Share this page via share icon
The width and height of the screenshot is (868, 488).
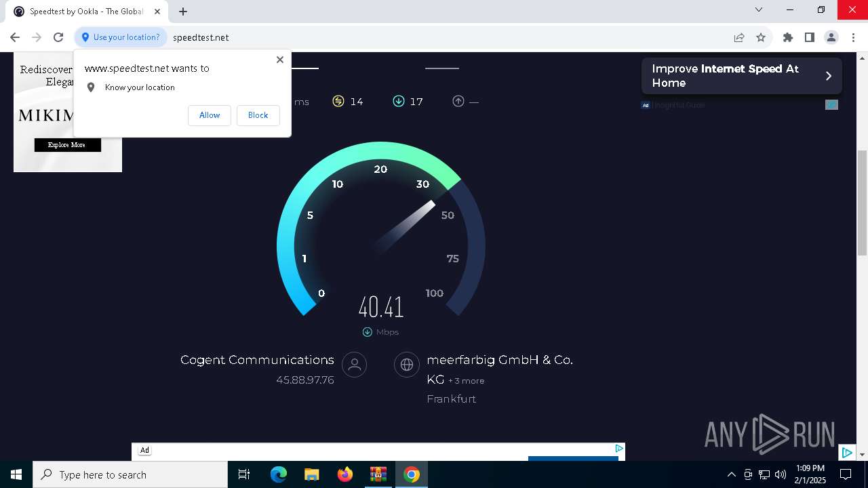[739, 37]
